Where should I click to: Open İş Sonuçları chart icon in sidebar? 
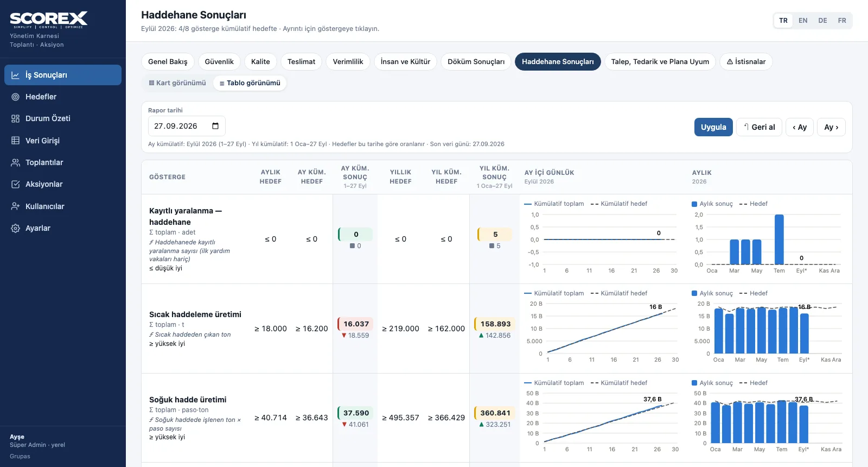click(16, 75)
